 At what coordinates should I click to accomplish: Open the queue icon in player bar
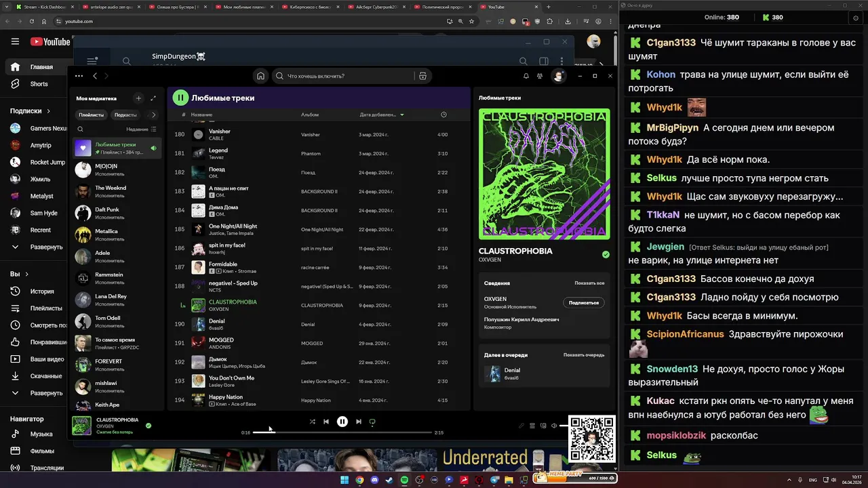(532, 426)
